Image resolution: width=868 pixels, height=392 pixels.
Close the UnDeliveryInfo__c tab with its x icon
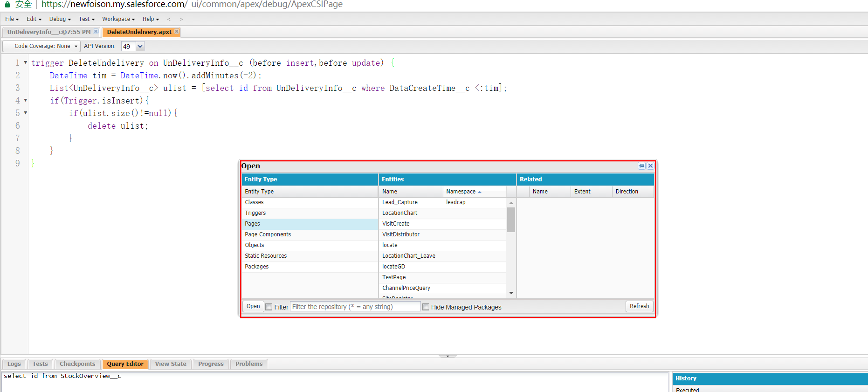(x=96, y=32)
